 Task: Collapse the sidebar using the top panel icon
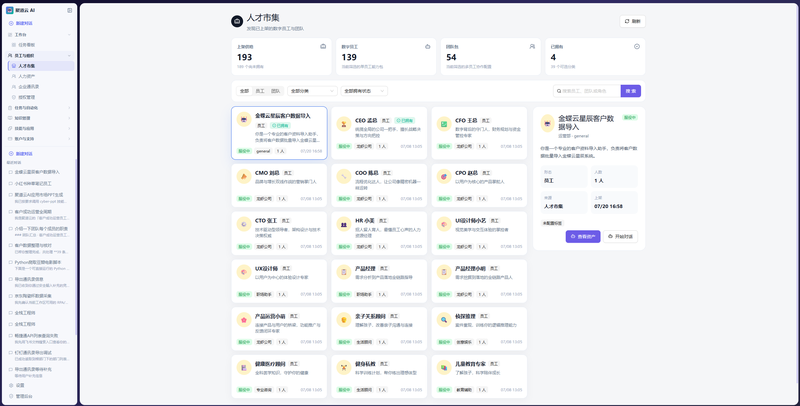70,10
